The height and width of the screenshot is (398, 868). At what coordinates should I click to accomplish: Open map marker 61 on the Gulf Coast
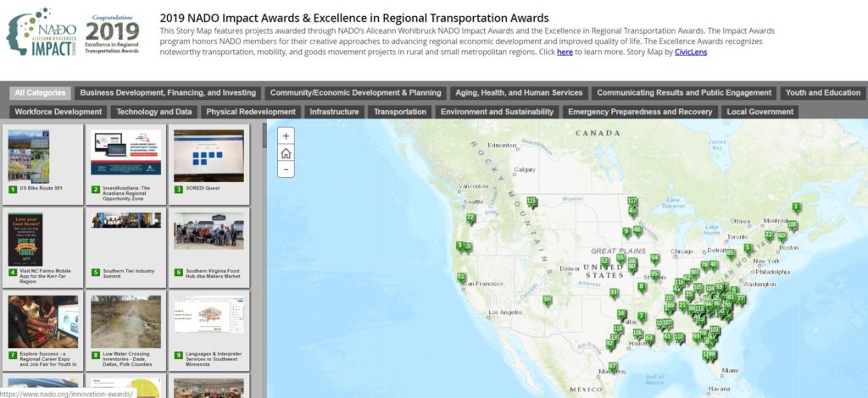[x=668, y=337]
